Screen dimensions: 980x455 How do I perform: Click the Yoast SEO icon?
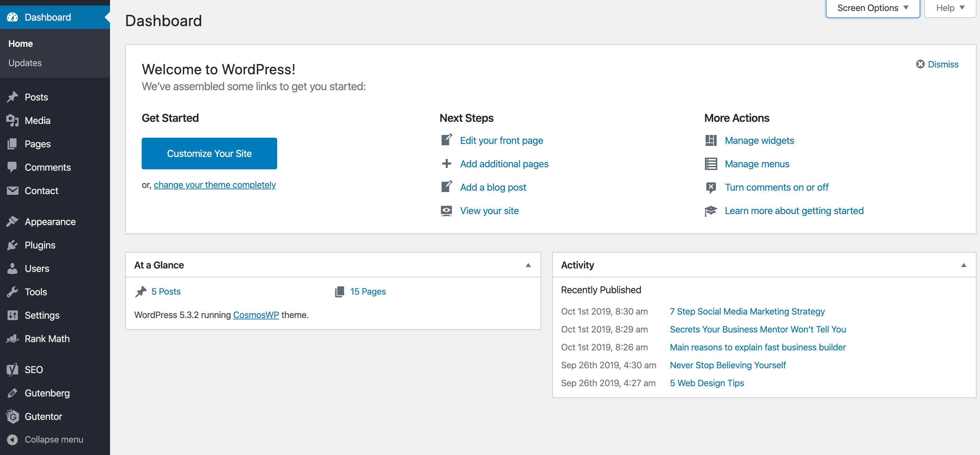[x=12, y=370]
